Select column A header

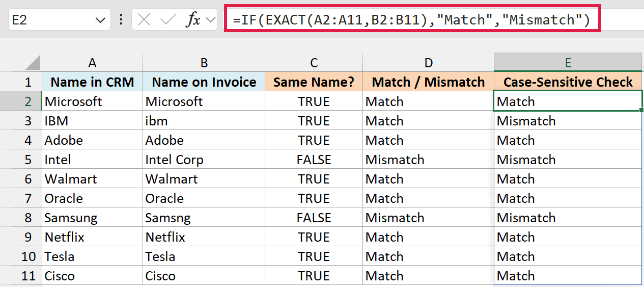pos(92,63)
